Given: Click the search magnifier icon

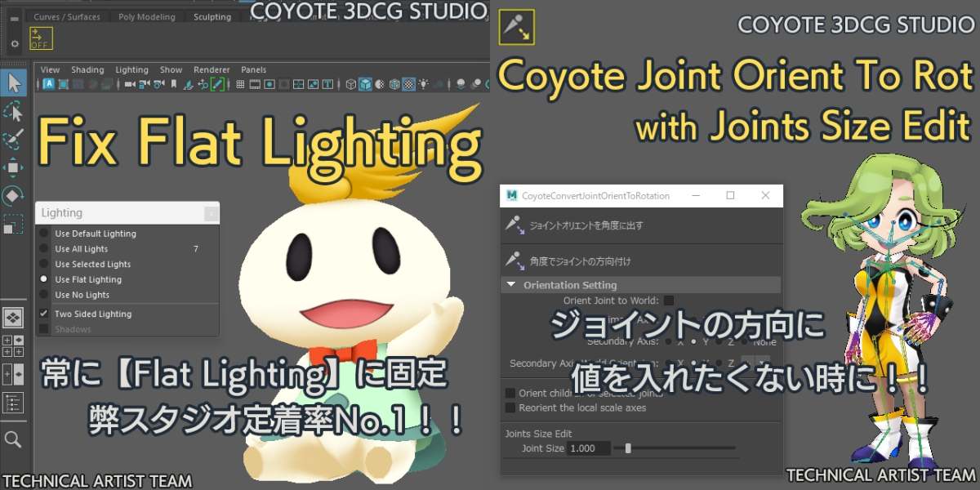Looking at the screenshot, I should pos(13,440).
